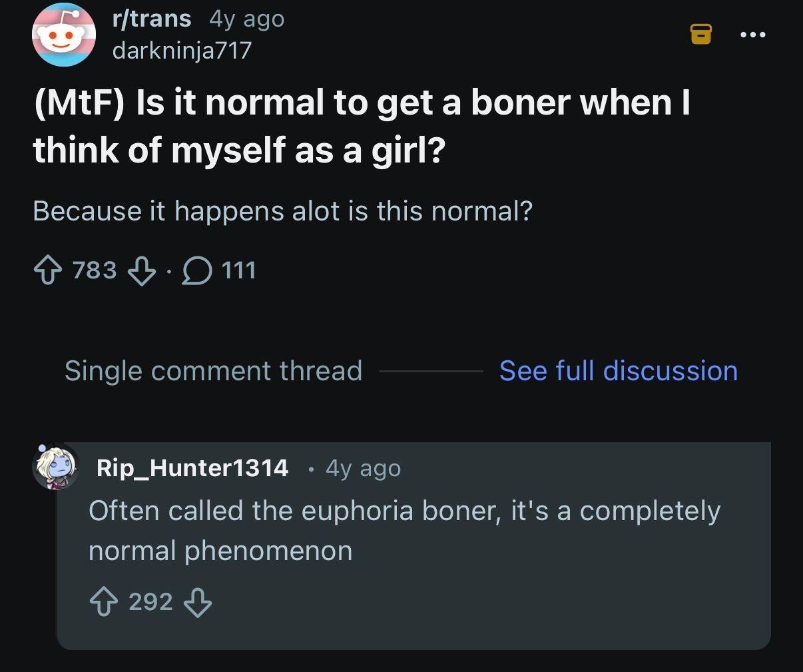803x672 pixels.
Task: Downvote Rip_Hunter1314's comment
Action: [x=197, y=602]
